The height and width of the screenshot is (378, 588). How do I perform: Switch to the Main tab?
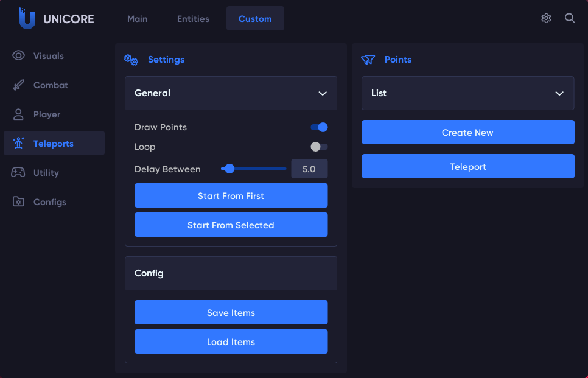pos(138,19)
